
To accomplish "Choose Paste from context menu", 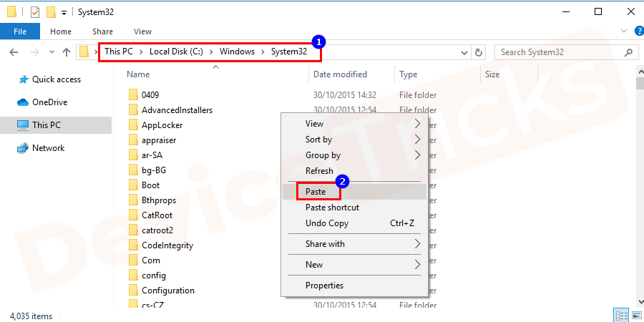I will pyautogui.click(x=354, y=192).
